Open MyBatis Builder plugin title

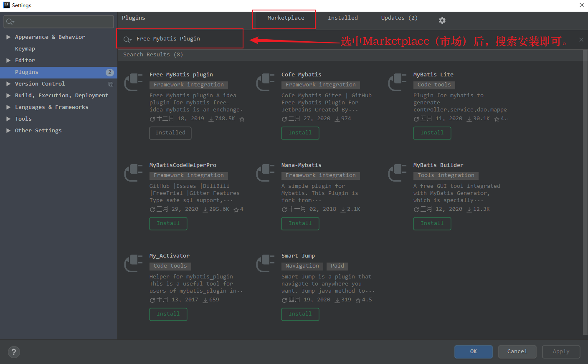pyautogui.click(x=438, y=165)
